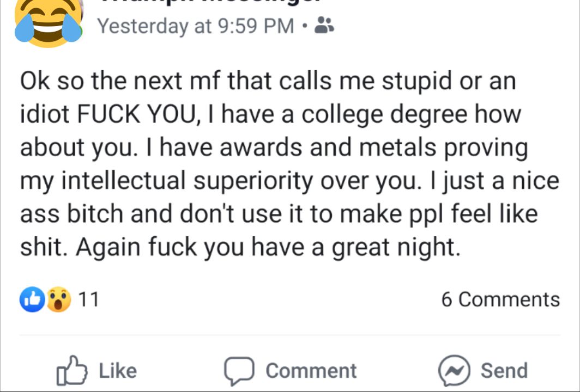580x392 pixels.
Task: Click the blue thumbs-up reaction icon
Action: point(33,299)
